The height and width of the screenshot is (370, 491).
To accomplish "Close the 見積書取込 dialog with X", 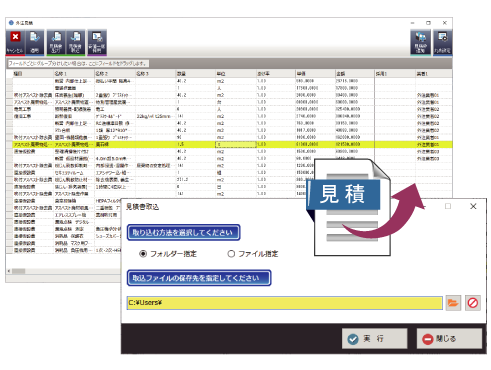I will [x=473, y=206].
